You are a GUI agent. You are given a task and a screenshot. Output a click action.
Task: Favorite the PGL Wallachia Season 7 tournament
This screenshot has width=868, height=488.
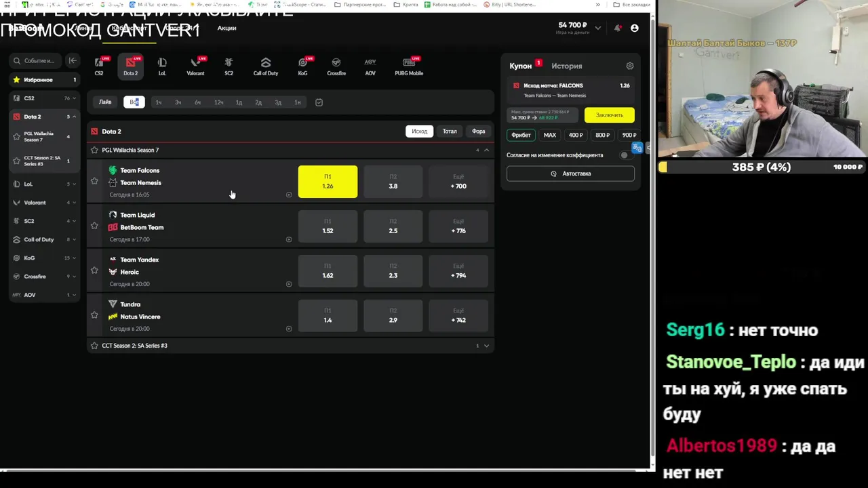point(94,150)
